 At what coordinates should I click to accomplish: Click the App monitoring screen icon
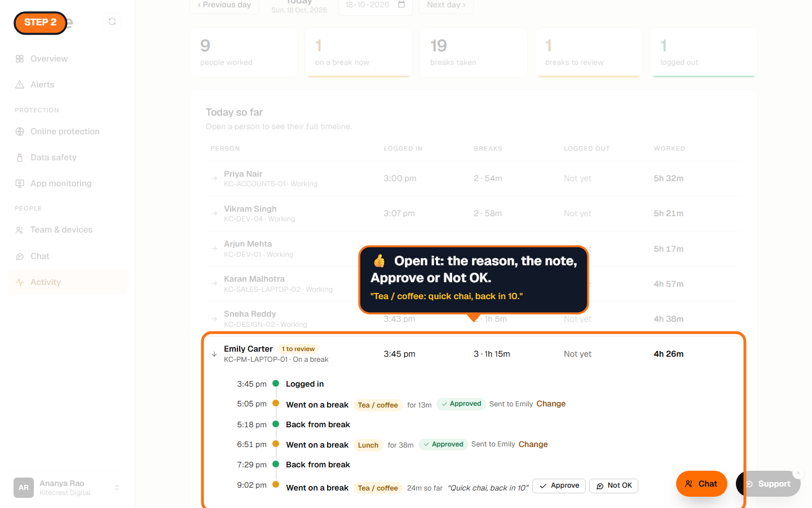20,183
